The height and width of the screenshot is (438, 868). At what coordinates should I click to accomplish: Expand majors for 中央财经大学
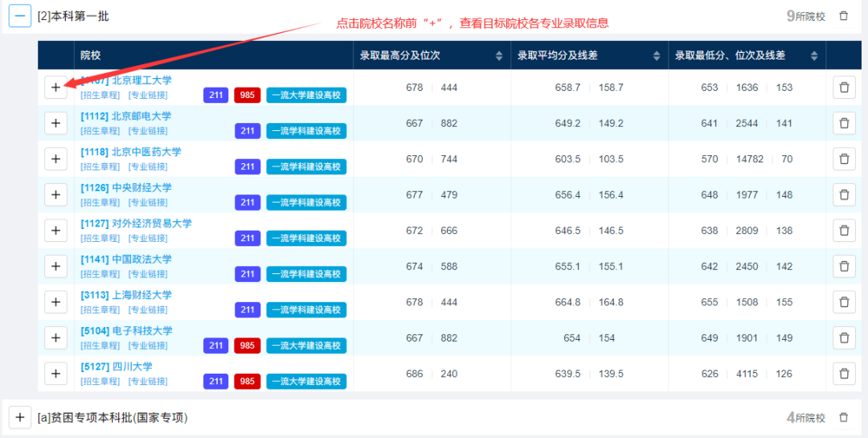pos(56,195)
